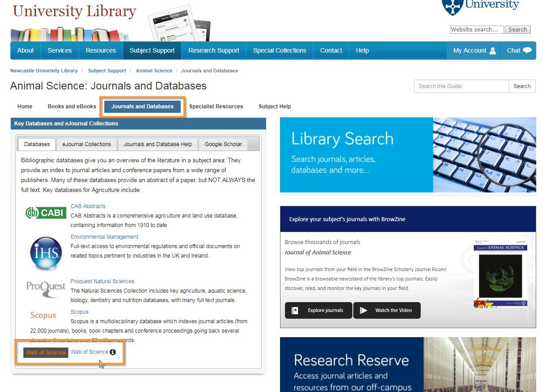Click the Animal Science breadcrumb link
The image size is (556, 392).
[154, 71]
